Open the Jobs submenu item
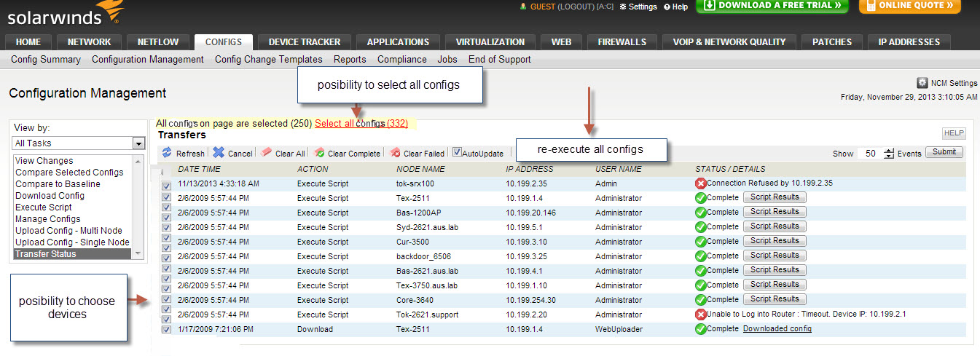The width and height of the screenshot is (980, 356). pyautogui.click(x=447, y=60)
